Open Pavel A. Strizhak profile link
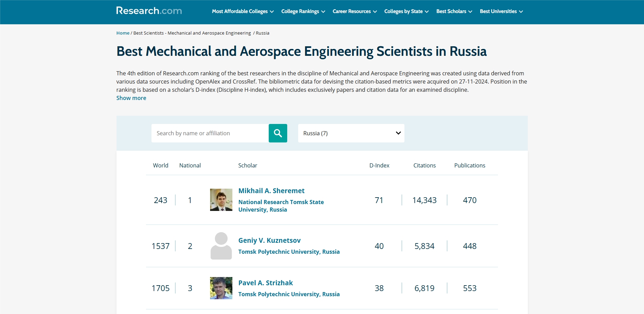 click(266, 283)
